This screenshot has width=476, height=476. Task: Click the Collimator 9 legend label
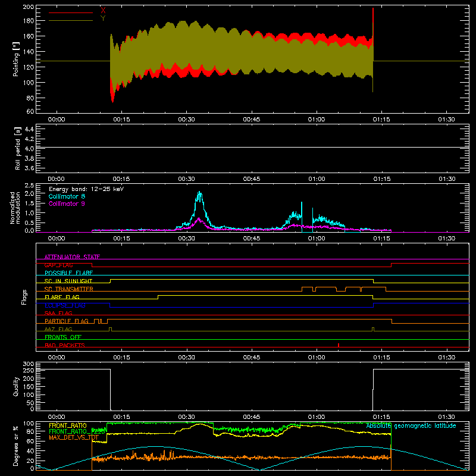67,203
